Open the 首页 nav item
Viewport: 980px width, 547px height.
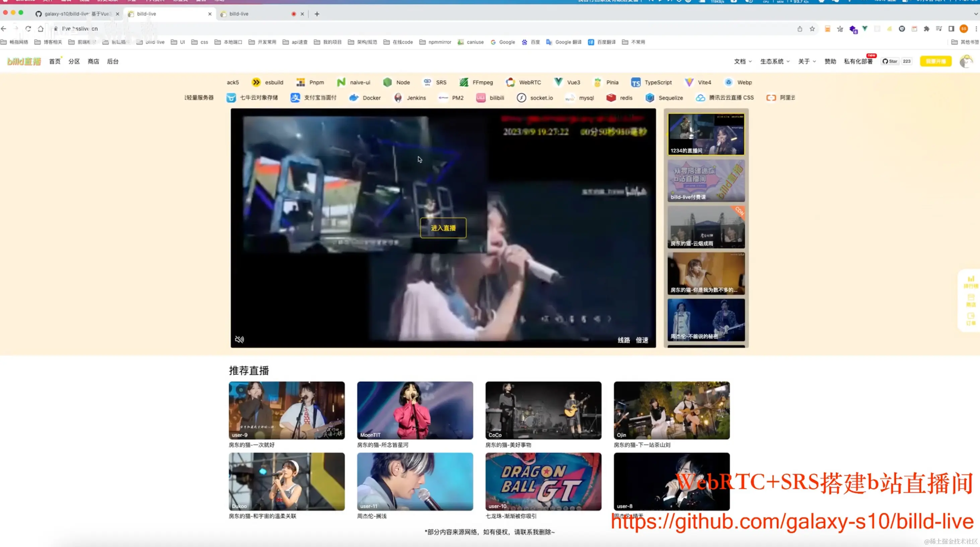(55, 61)
